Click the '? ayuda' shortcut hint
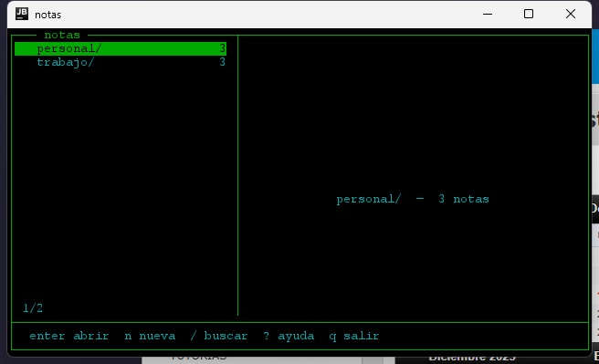Image resolution: width=599 pixels, height=364 pixels. pyautogui.click(x=289, y=336)
